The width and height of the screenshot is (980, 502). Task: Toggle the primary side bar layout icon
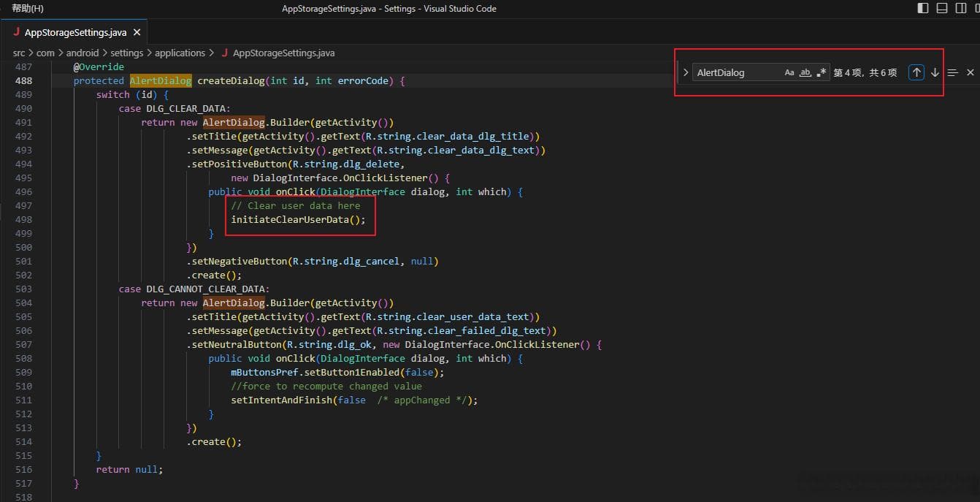tap(923, 8)
